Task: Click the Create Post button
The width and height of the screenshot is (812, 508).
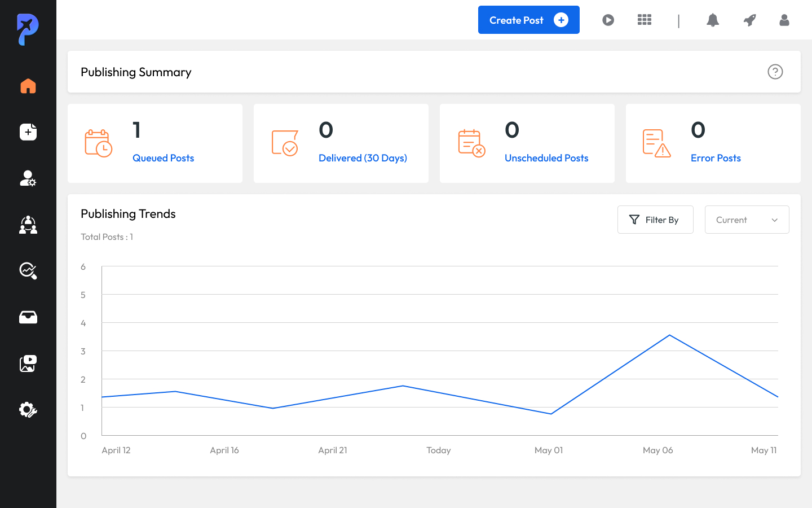Action: (x=528, y=20)
